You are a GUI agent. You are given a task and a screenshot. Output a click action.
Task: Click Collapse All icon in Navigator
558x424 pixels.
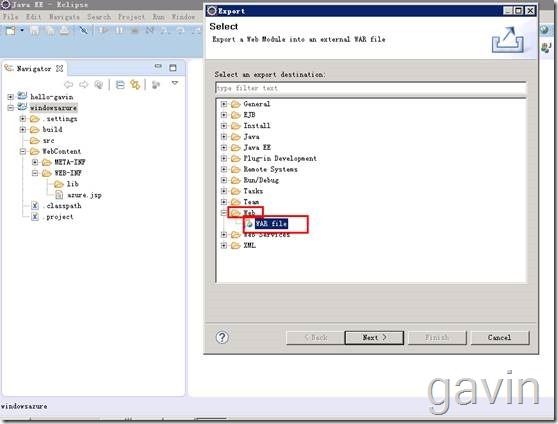120,85
